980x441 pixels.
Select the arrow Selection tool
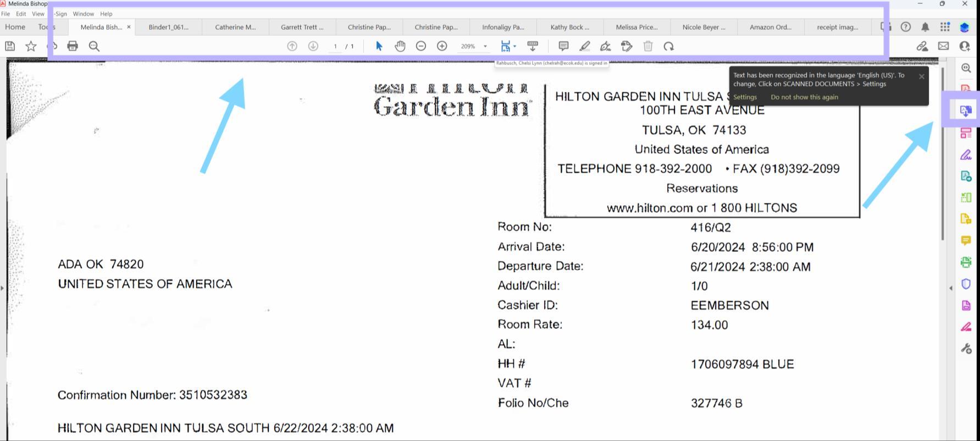coord(379,46)
